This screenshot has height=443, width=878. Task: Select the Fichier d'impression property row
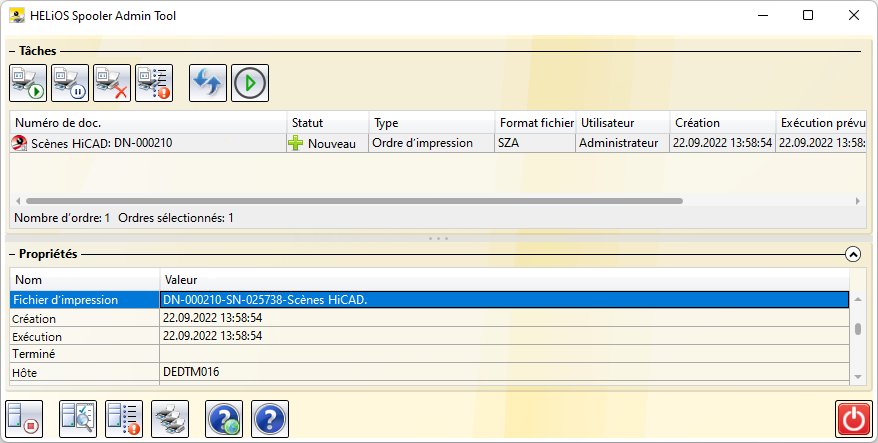[x=429, y=300]
